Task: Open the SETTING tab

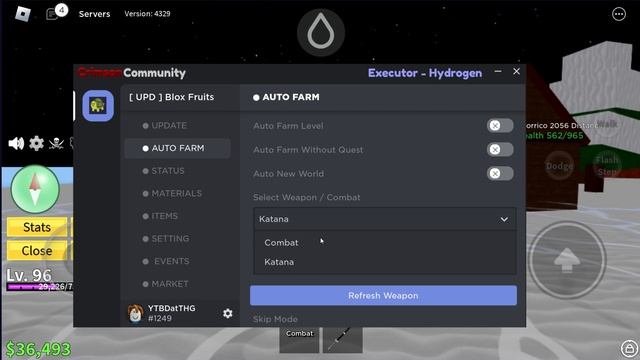Action: tap(178, 238)
